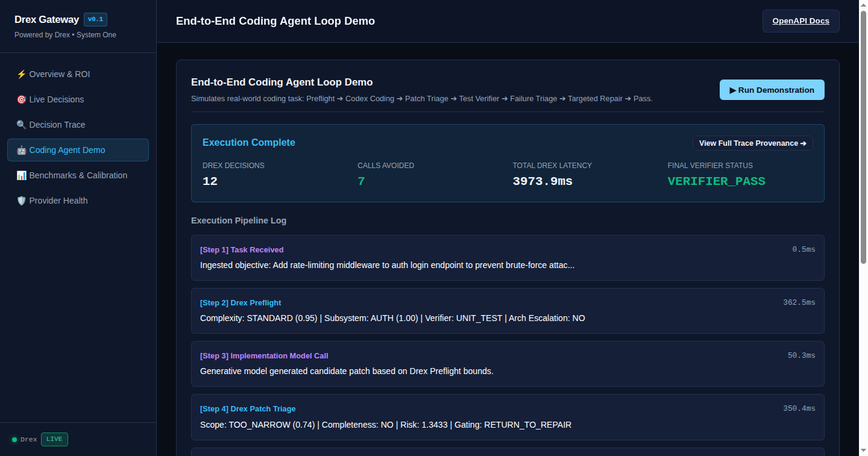Click the target icon beside Live Decisions
This screenshot has height=456, width=868.
pos(21,99)
